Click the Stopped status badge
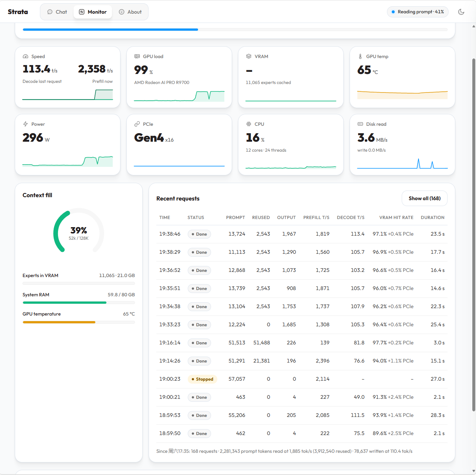 pyautogui.click(x=202, y=379)
